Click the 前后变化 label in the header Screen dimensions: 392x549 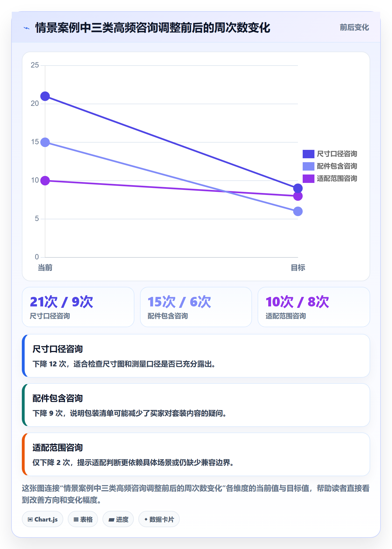click(x=354, y=27)
